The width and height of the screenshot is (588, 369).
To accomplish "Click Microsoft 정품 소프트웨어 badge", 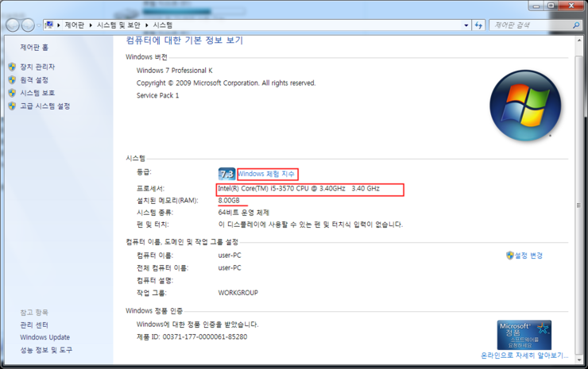I will tap(524, 335).
